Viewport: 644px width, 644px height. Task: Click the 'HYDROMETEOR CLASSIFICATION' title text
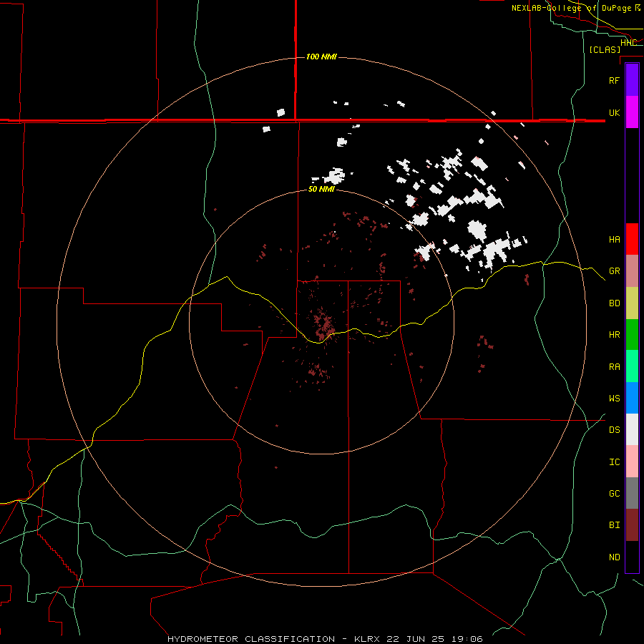pyautogui.click(x=251, y=639)
